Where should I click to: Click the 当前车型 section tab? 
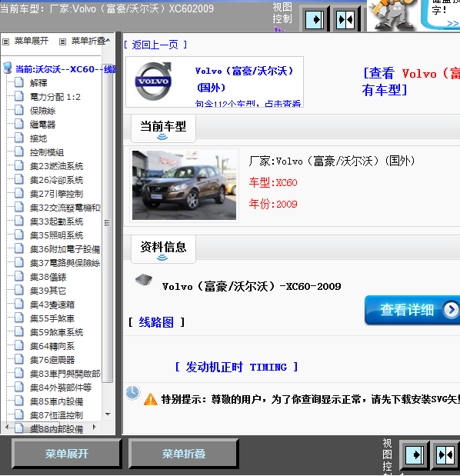tap(163, 128)
